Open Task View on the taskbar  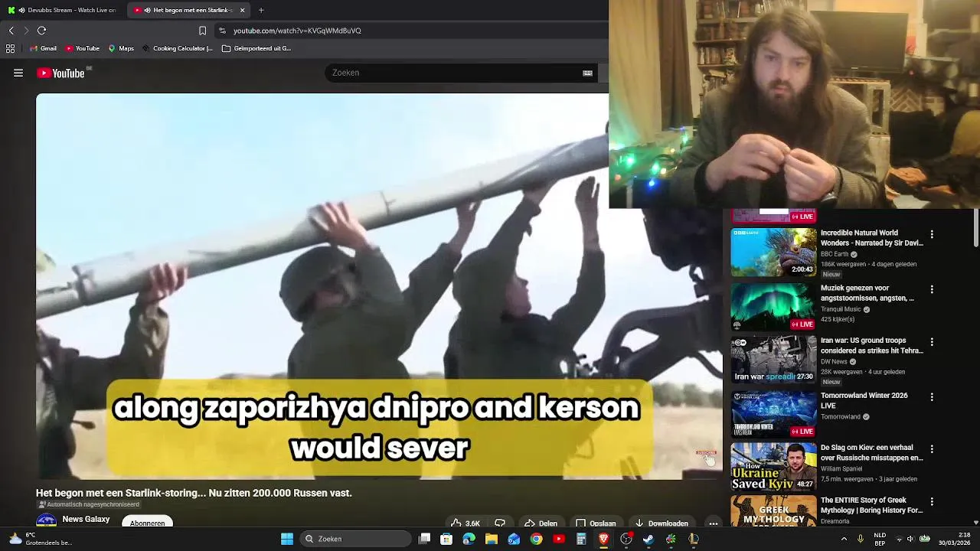[424, 539]
